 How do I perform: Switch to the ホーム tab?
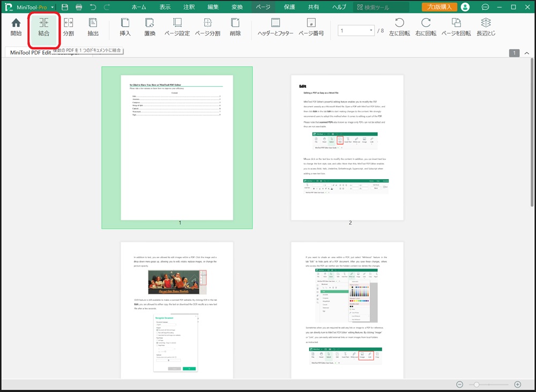click(x=139, y=7)
